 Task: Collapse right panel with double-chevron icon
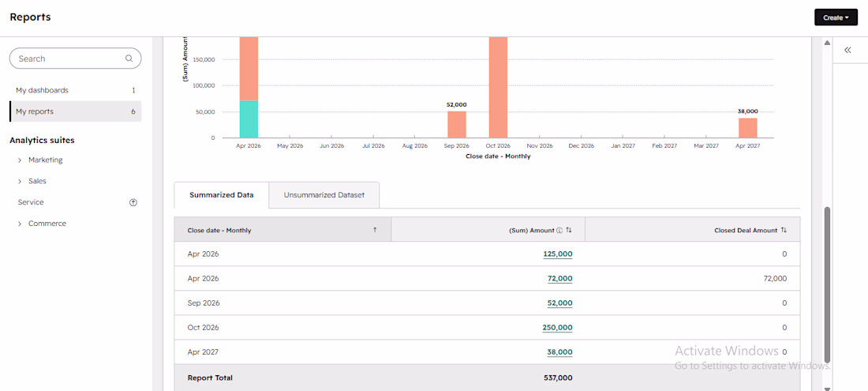[x=847, y=50]
